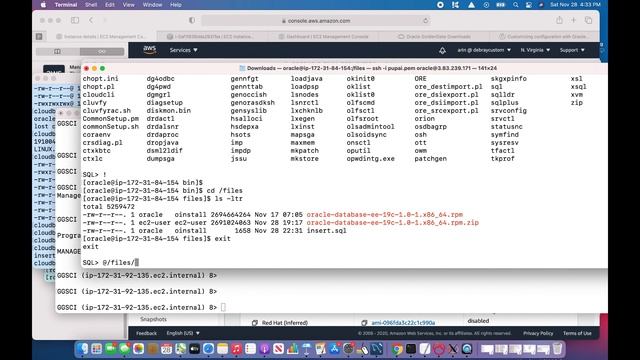Open AWS notifications bell

tap(442, 50)
